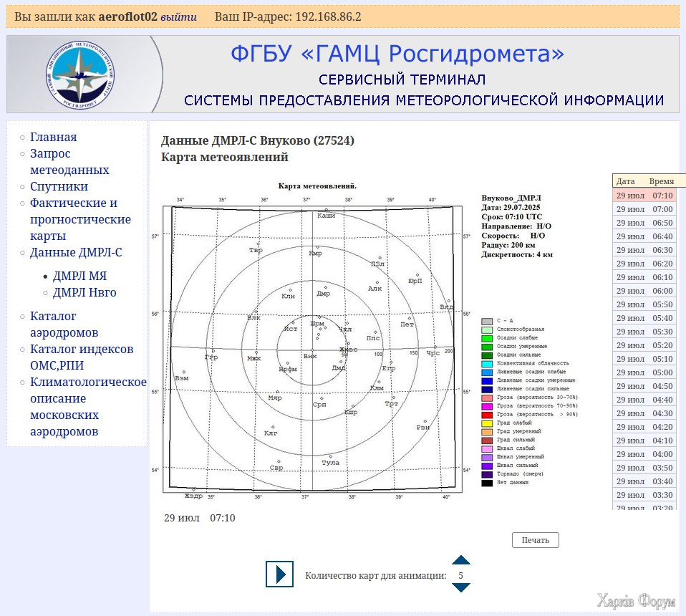Click the Rosgidromet compass logo
This screenshot has width=686, height=616.
(x=79, y=74)
